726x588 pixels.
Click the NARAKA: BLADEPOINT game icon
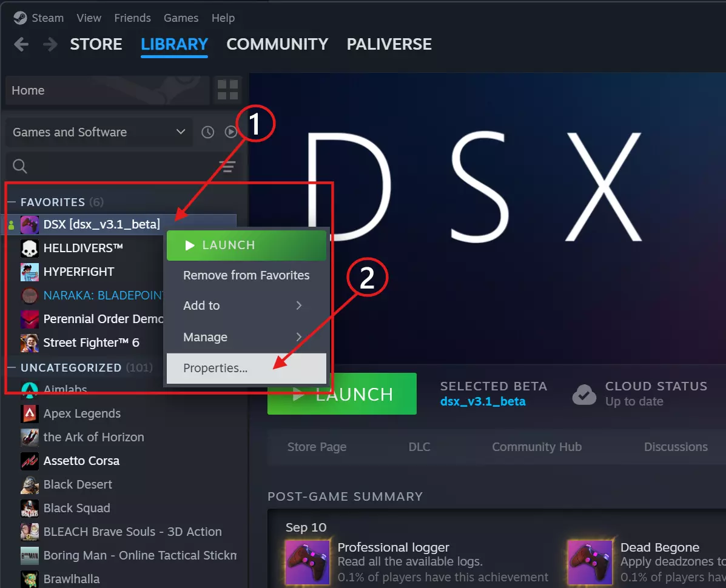[x=30, y=296]
